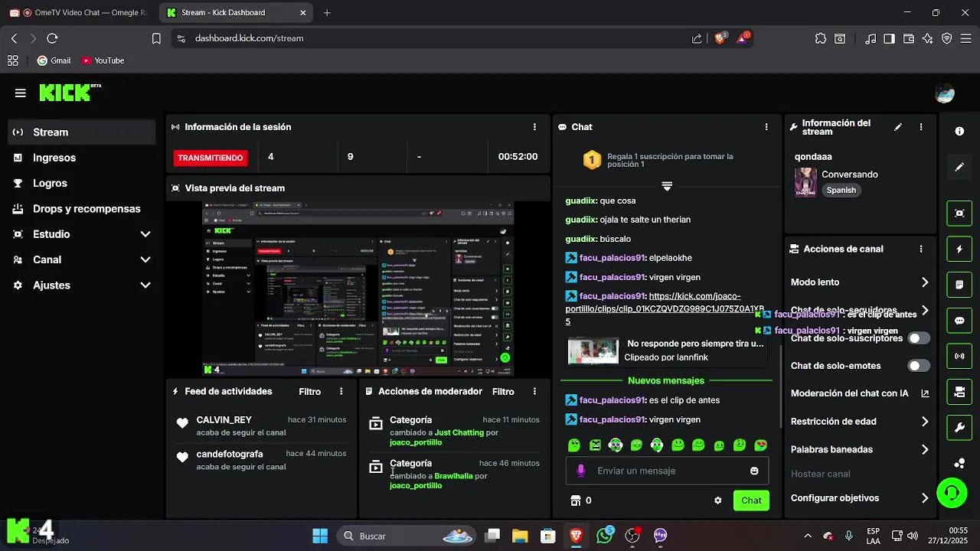Open Moderación del chat con IA link
Image resolution: width=980 pixels, height=551 pixels.
point(859,393)
